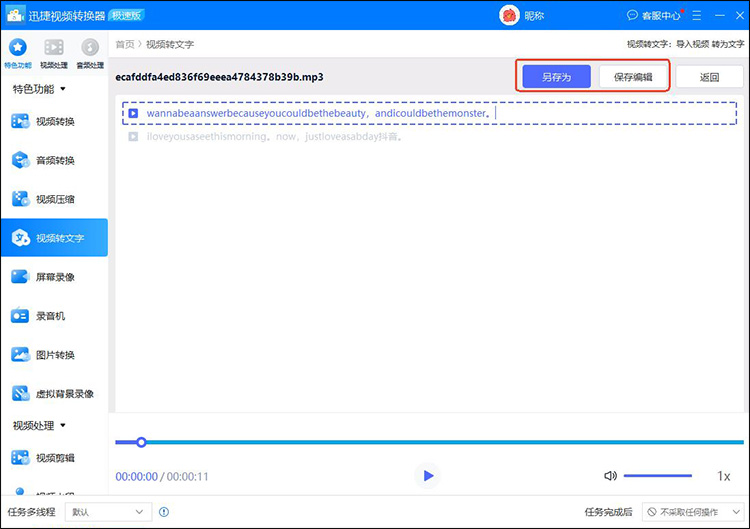Minimize the converter window
The height and width of the screenshot is (529, 750).
pyautogui.click(x=719, y=15)
